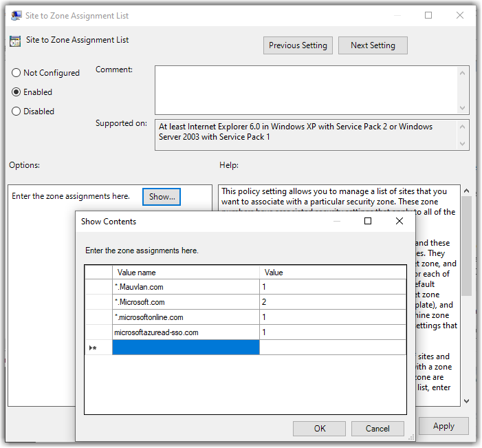Click the value cell for *.microsoftonline.com
Image resolution: width=482 pixels, height=448 pixels.
pos(333,317)
